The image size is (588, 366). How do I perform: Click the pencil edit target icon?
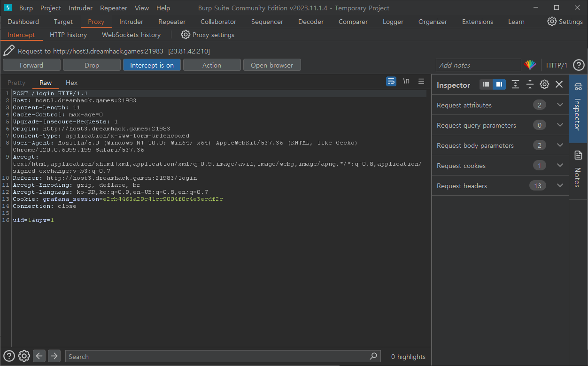pyautogui.click(x=9, y=51)
